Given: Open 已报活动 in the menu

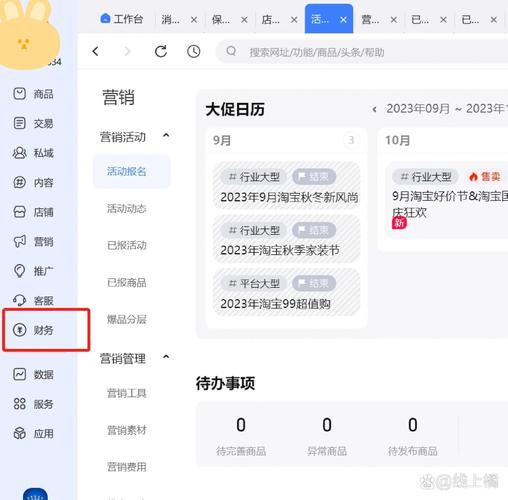Looking at the screenshot, I should tap(127, 245).
